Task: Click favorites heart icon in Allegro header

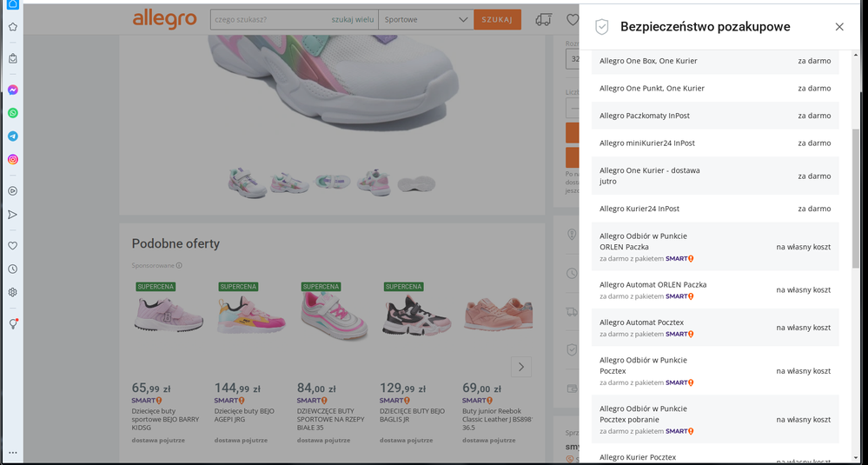Action: tap(573, 20)
